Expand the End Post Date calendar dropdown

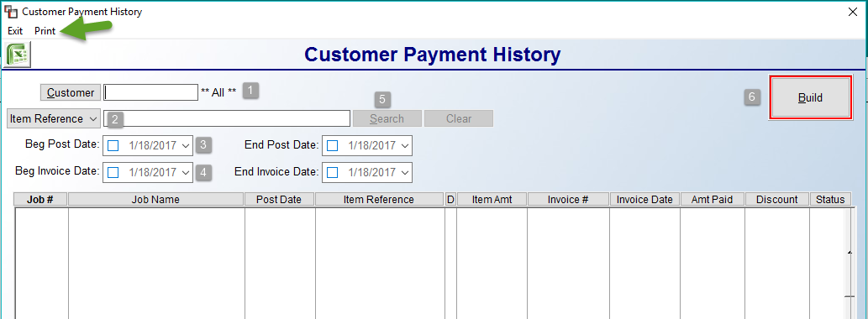[x=405, y=146]
